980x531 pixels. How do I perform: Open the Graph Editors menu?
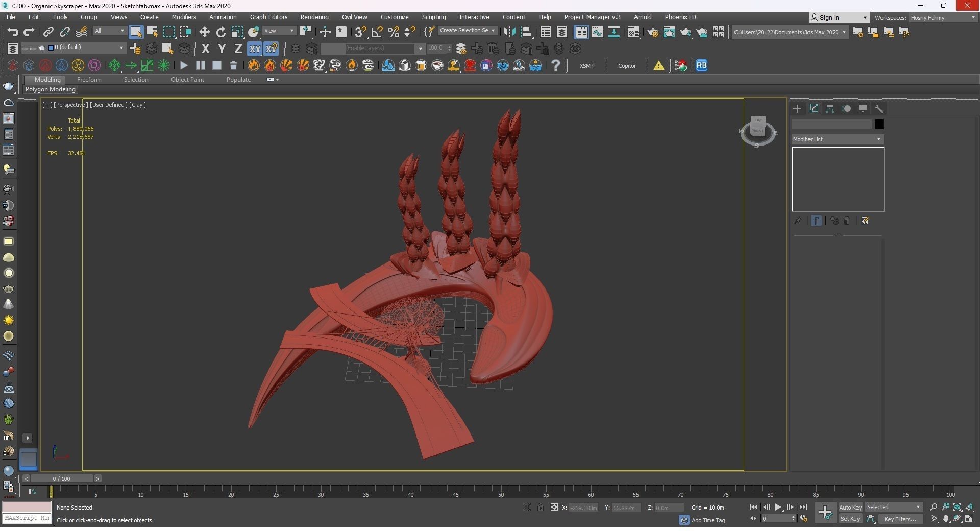tap(268, 17)
